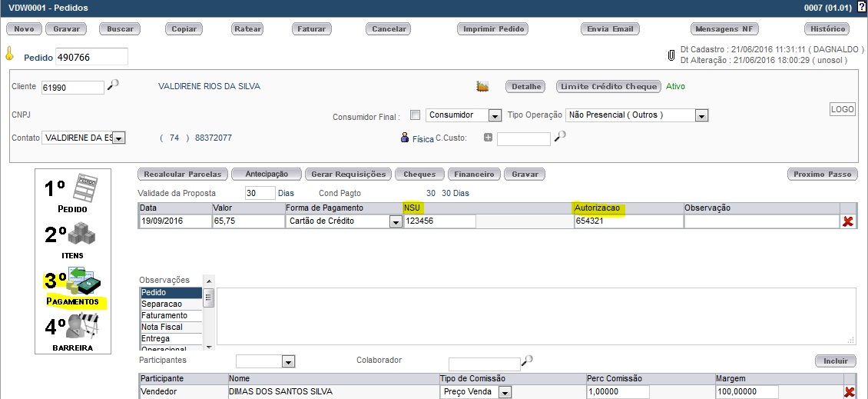Viewport: 868px width, 399px height.
Task: Click the plus icon next to C.Custo
Action: pyautogui.click(x=488, y=138)
